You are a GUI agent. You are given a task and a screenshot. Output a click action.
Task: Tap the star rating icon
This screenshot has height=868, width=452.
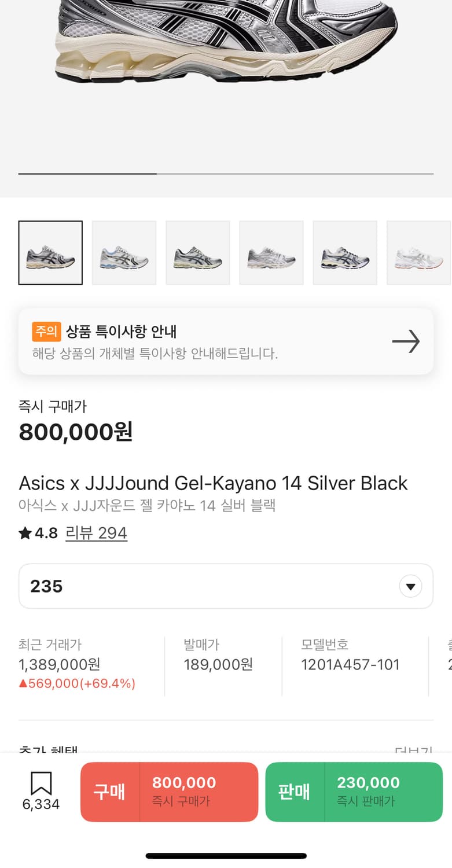coord(25,533)
